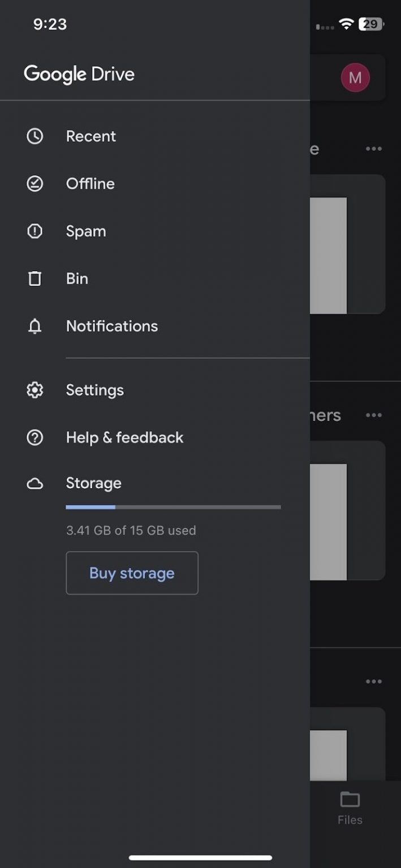This screenshot has height=868, width=401.
Task: Open the Recent menu item
Action: [x=90, y=136]
